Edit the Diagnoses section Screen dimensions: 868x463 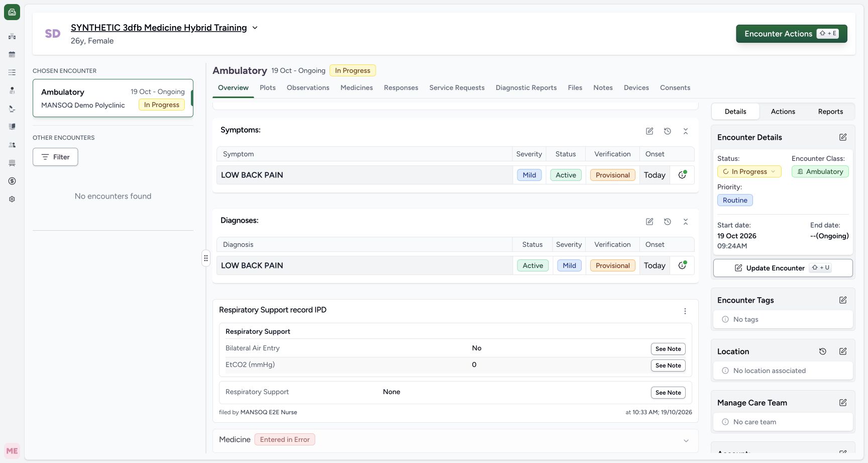click(x=649, y=222)
